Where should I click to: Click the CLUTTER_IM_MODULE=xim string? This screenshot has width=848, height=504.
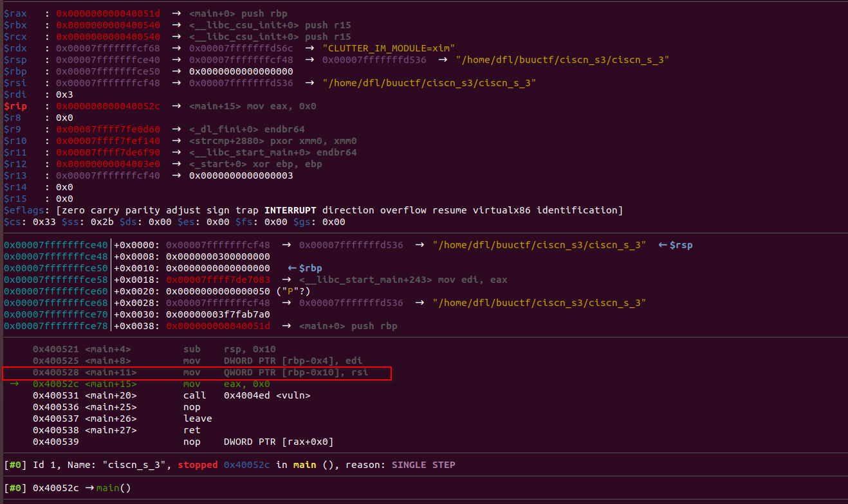(x=389, y=48)
